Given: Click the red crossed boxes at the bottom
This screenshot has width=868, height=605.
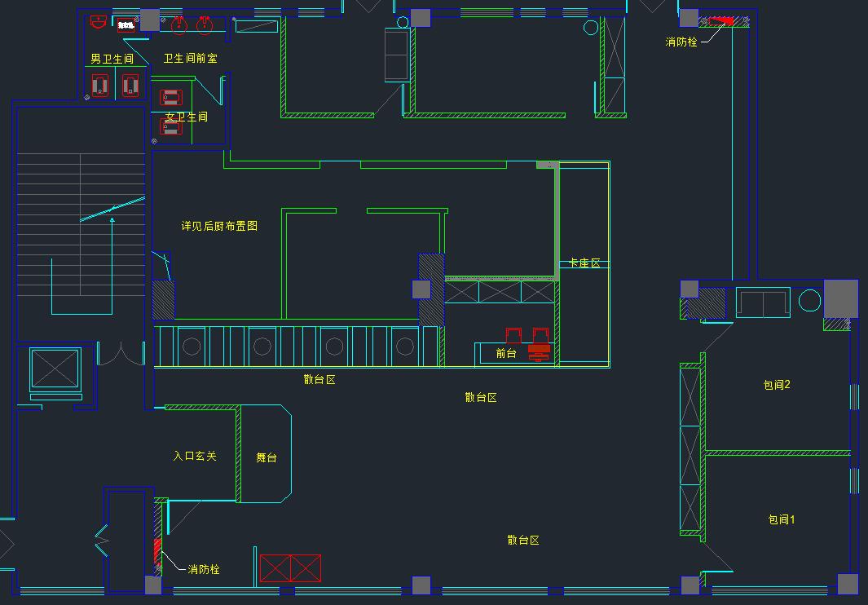Looking at the screenshot, I should (290, 568).
